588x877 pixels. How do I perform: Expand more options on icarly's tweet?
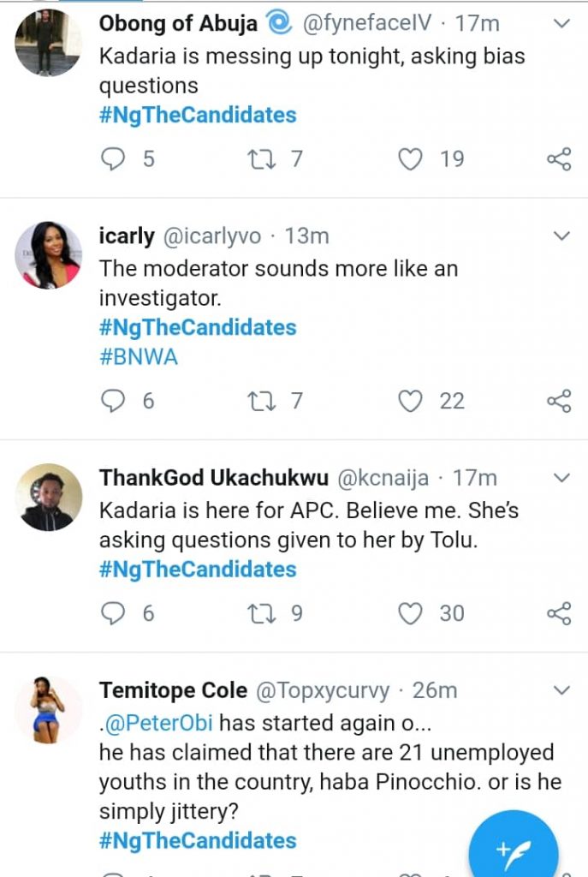561,236
